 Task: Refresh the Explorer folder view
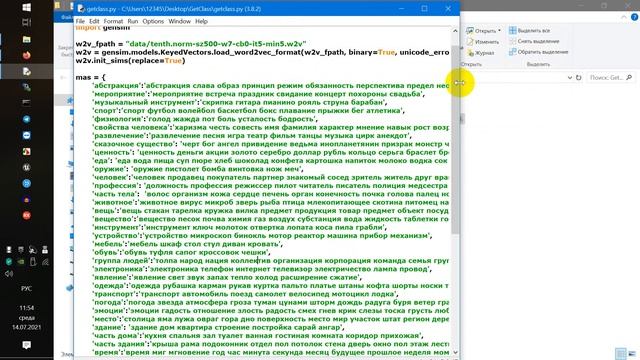coord(578,78)
